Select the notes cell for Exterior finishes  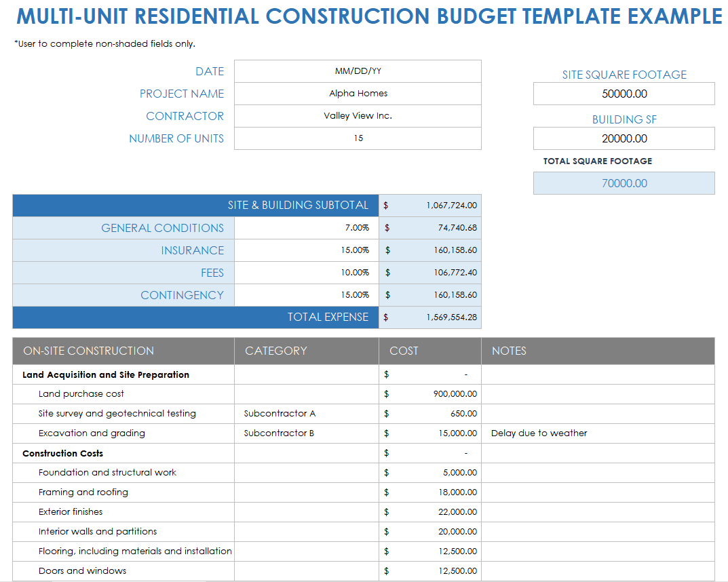[x=598, y=512]
